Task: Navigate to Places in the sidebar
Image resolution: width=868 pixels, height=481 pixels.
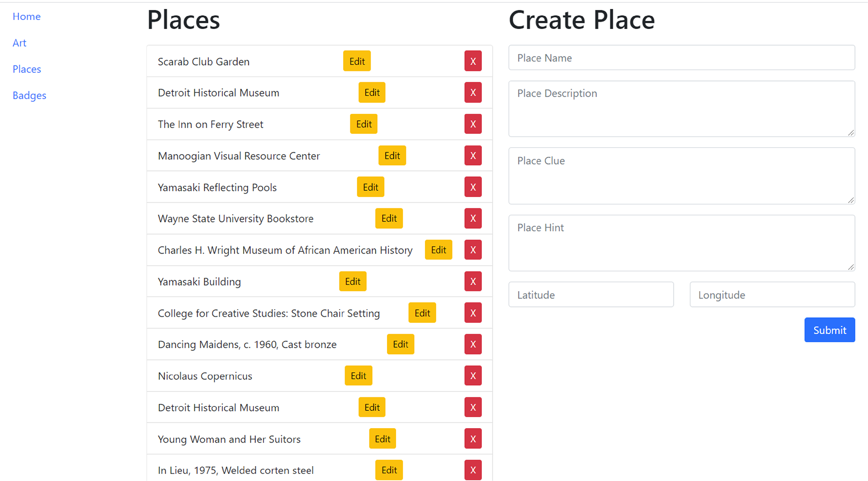Action: [27, 69]
